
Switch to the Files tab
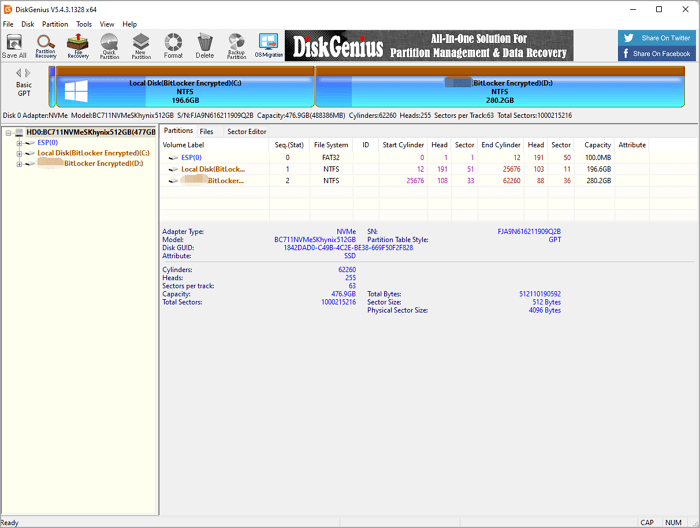pos(206,131)
